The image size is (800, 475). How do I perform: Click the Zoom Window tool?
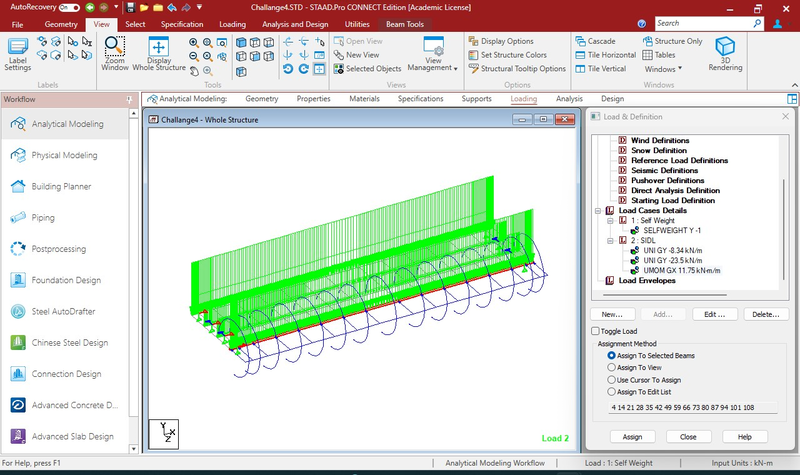[115, 54]
